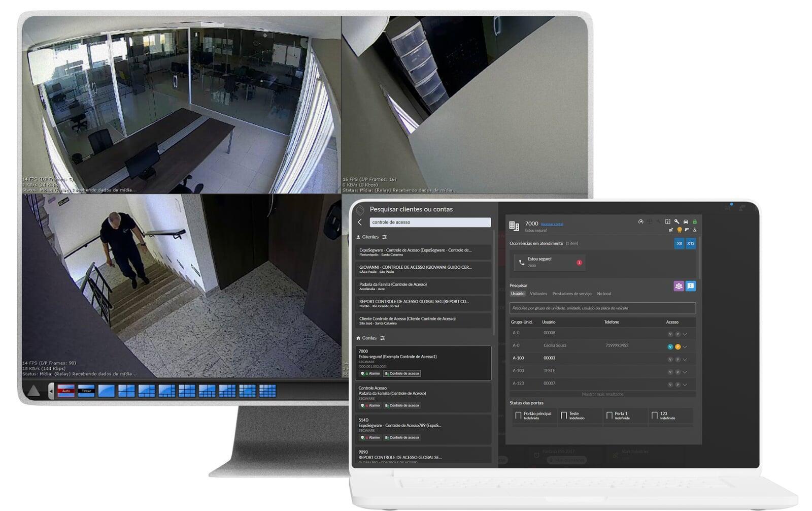Click the back arrow beside search field
Viewport: 812px width, 511px height.
[x=360, y=222]
